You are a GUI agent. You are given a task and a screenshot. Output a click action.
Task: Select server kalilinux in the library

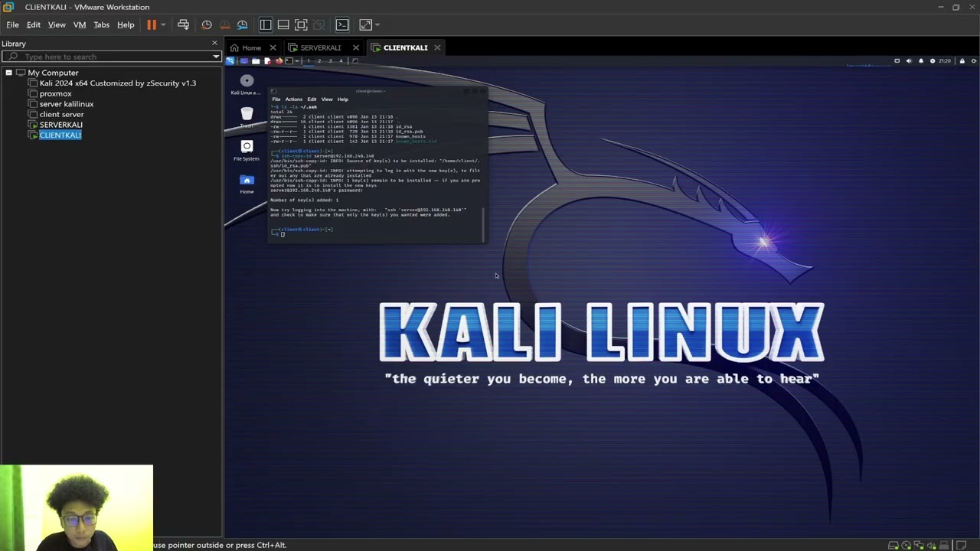click(x=67, y=104)
